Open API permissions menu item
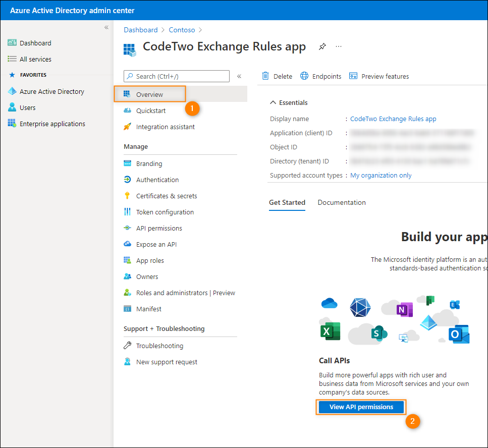Image resolution: width=488 pixels, height=448 pixels. [159, 228]
